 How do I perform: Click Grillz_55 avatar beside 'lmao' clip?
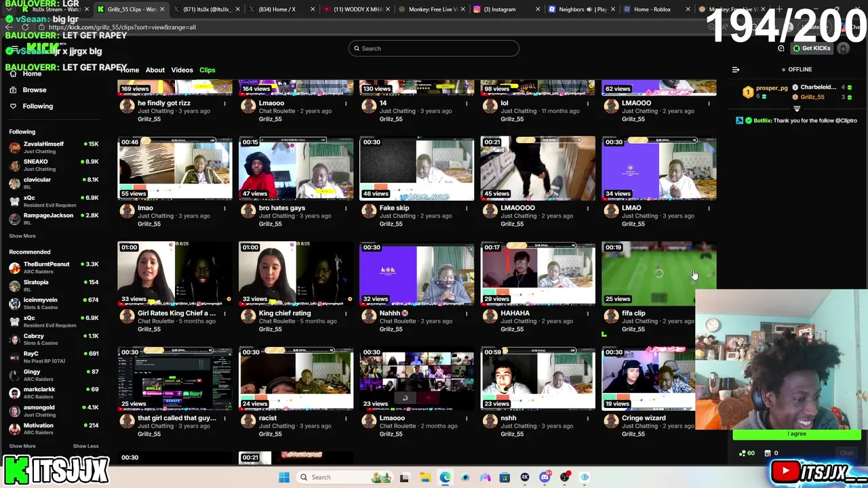tap(127, 211)
